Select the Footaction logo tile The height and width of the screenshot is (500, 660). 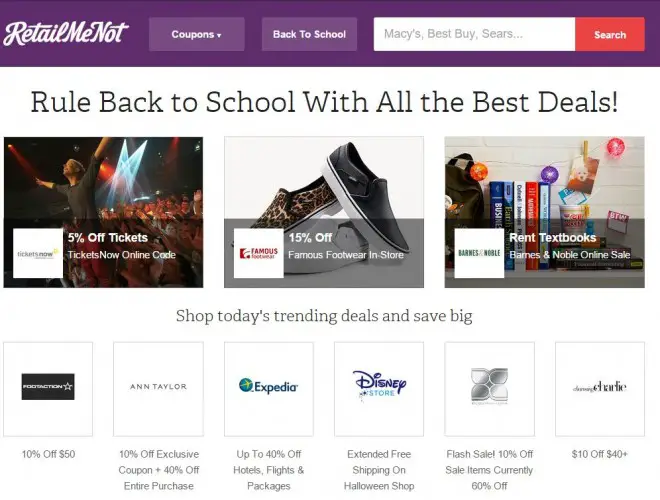tap(48, 389)
